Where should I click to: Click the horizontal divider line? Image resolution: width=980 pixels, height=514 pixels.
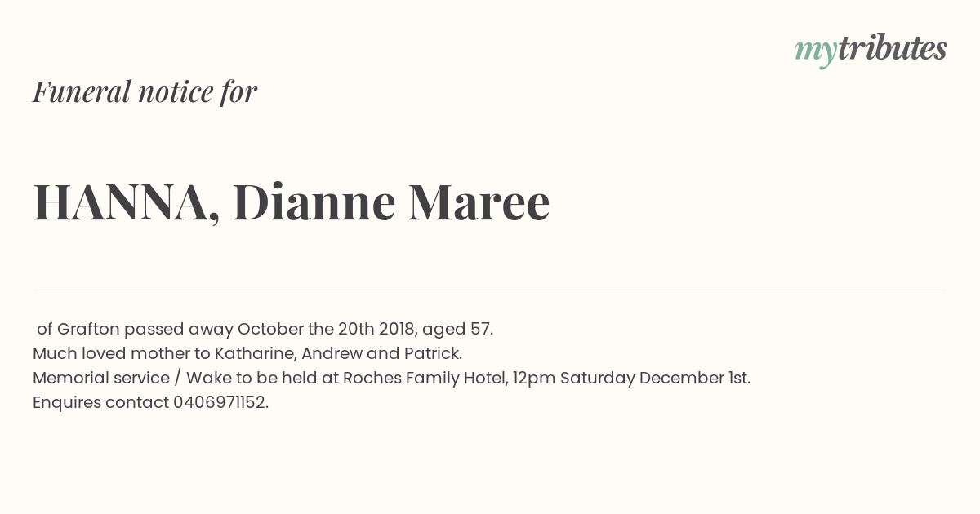tap(490, 290)
